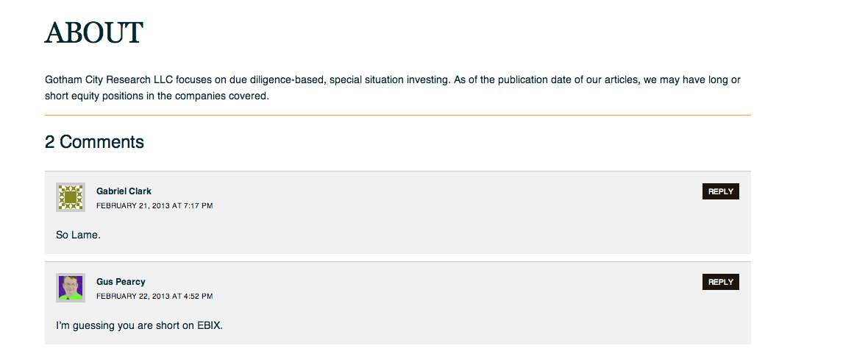Click the word EBIX in Gus's comment
The image size is (868, 354).
point(209,325)
